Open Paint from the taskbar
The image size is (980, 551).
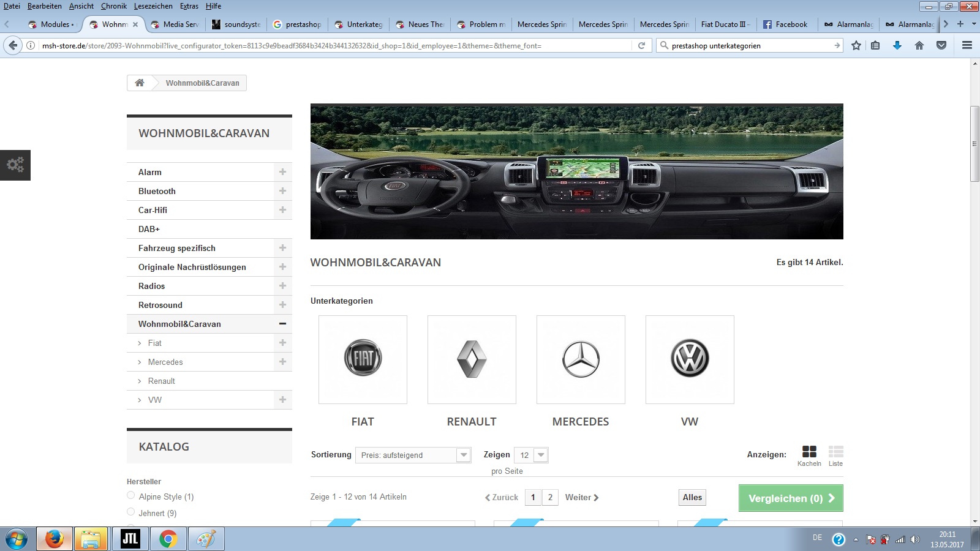point(206,539)
